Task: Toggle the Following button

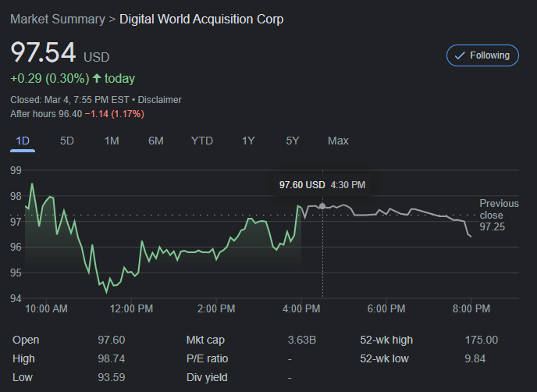Action: tap(482, 55)
